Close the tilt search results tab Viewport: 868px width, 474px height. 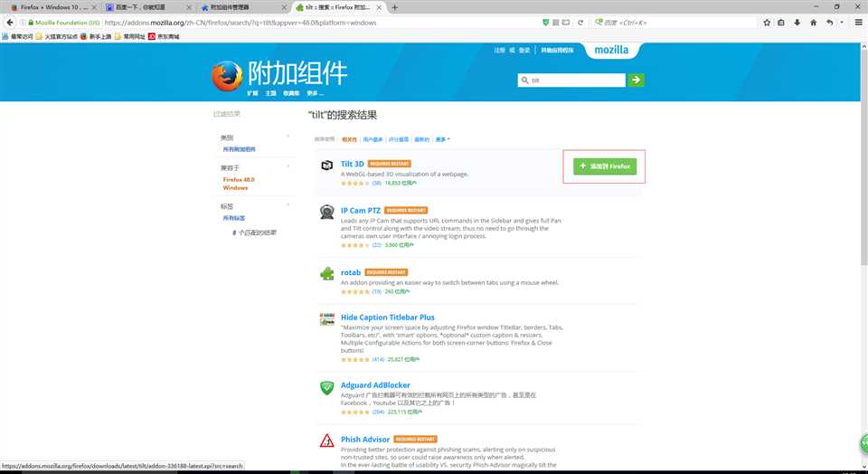(379, 7)
